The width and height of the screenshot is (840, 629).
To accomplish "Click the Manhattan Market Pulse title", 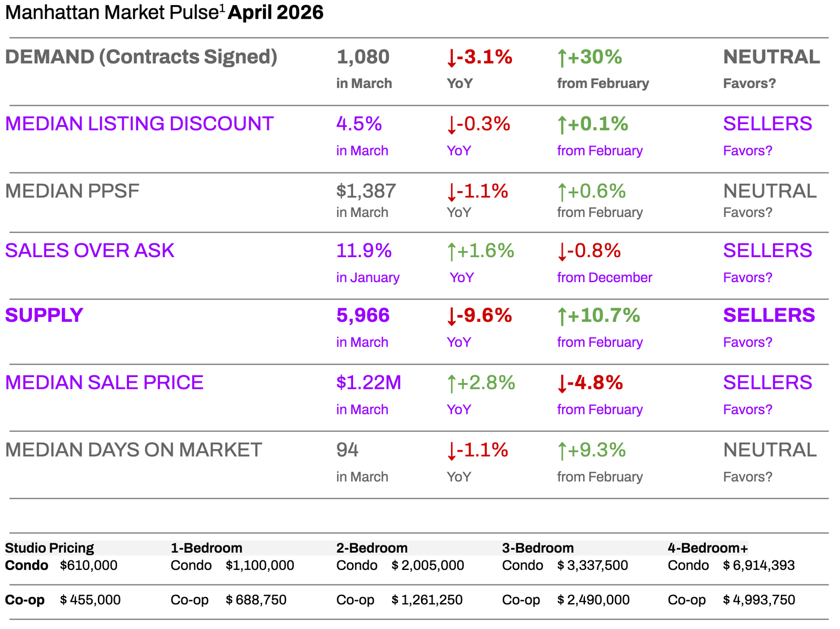I will click(x=112, y=12).
